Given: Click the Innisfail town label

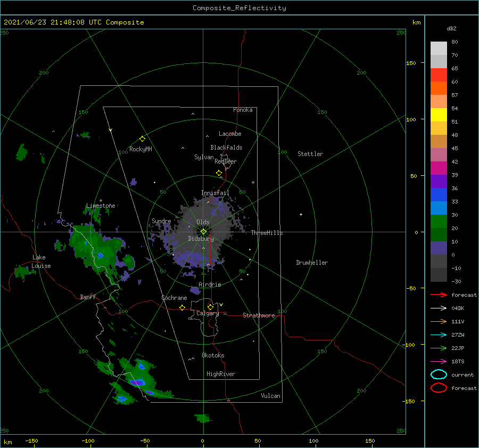Looking at the screenshot, I should [x=215, y=193].
